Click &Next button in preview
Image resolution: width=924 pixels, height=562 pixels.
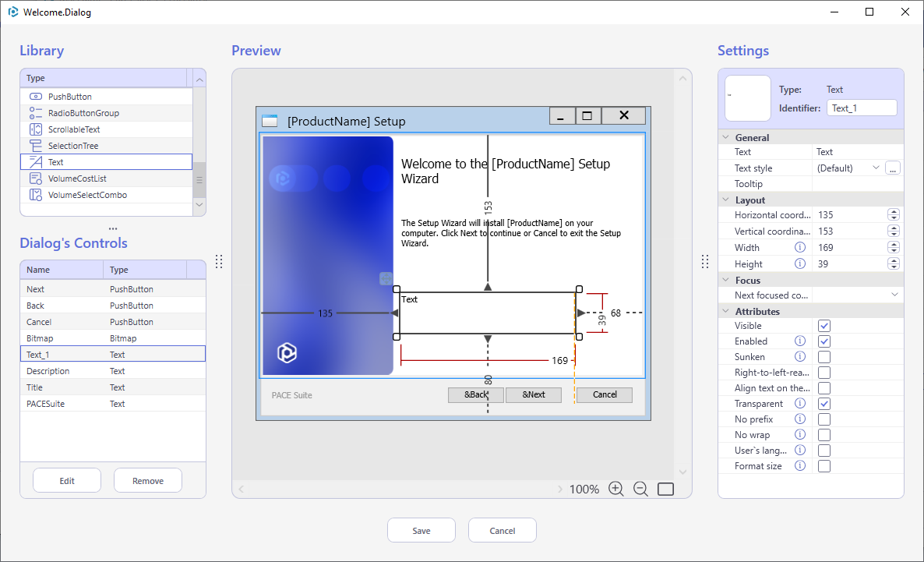[534, 394]
